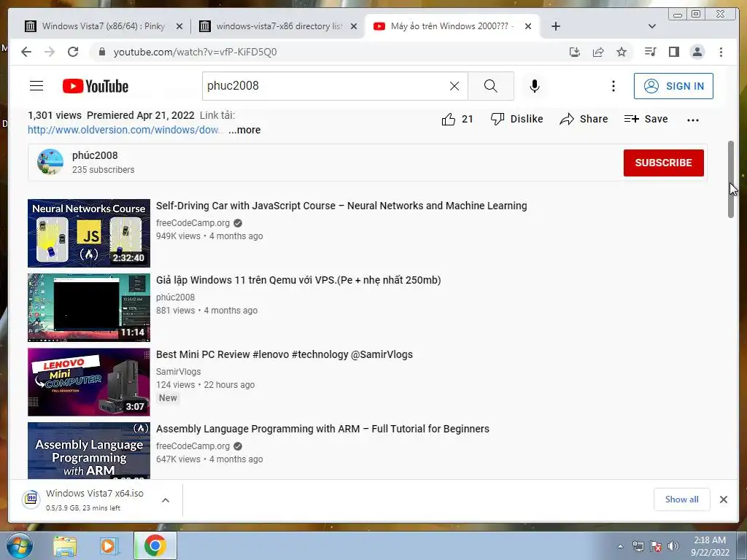Save the video to a playlist
Viewport: 747px width, 560px height.
click(x=646, y=119)
